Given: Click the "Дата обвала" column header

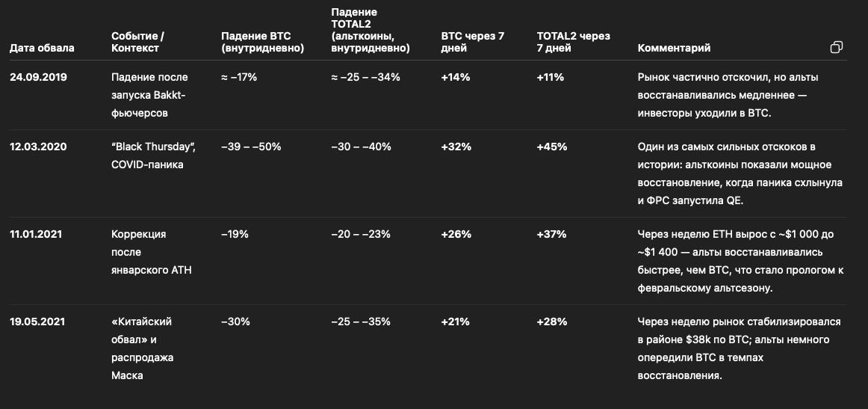Looking at the screenshot, I should pos(42,48).
